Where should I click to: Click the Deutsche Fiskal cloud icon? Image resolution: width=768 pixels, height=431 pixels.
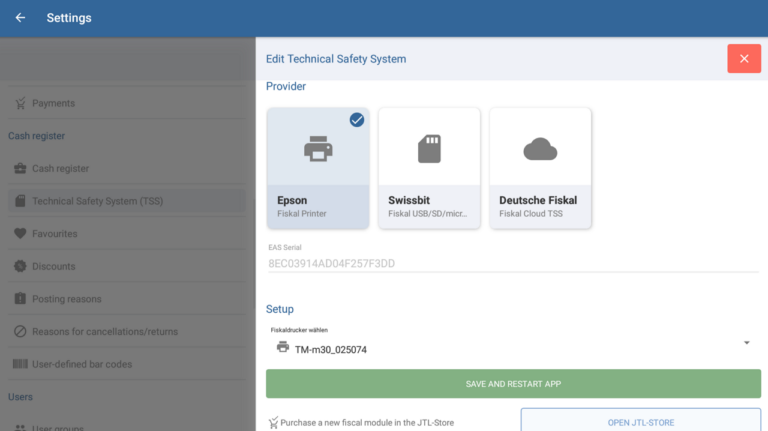540,149
